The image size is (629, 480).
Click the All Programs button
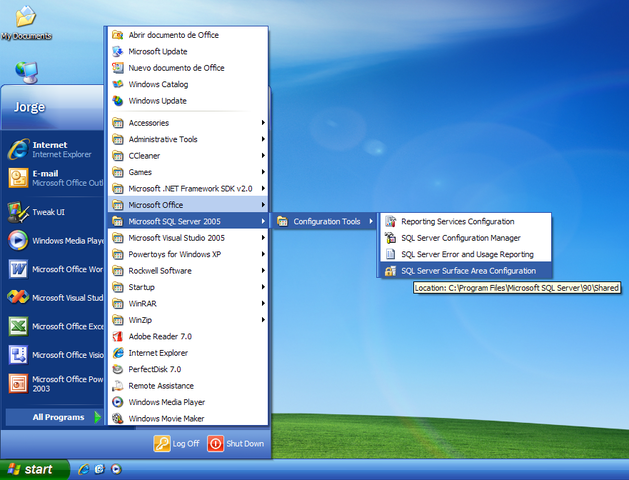coord(54,417)
